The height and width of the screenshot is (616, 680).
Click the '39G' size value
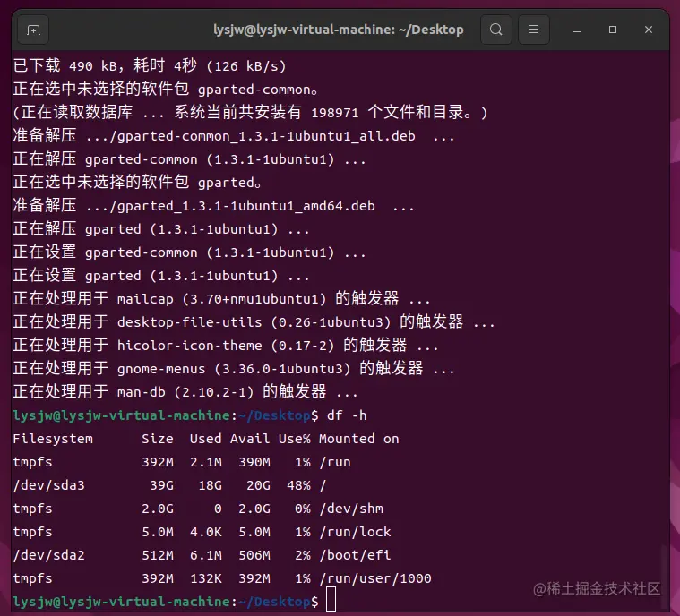coord(161,485)
